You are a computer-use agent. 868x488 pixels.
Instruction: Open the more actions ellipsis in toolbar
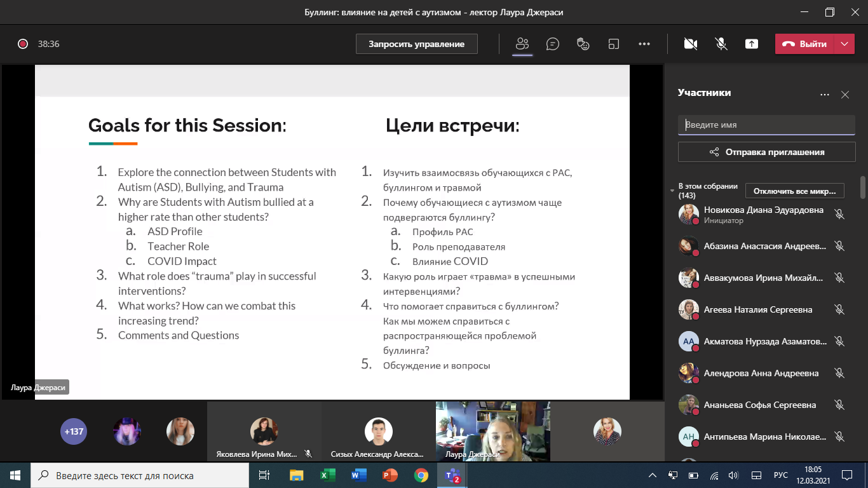click(x=644, y=44)
